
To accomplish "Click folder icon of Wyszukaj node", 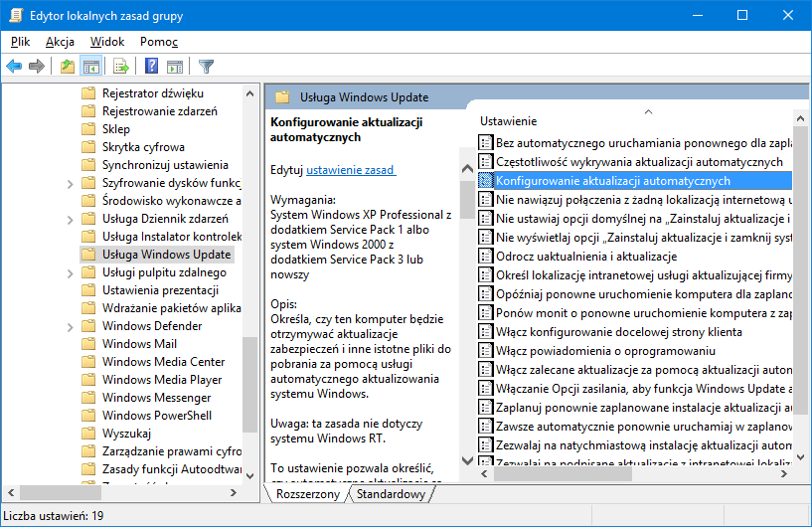I will [x=88, y=433].
